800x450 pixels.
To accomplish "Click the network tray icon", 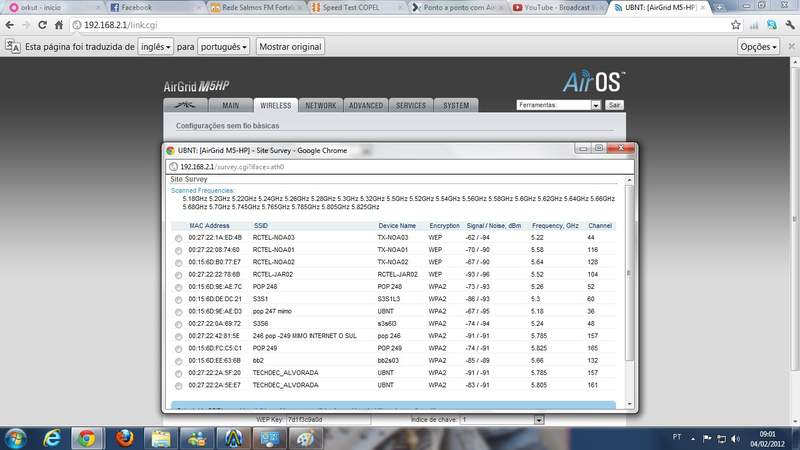I will point(721,438).
